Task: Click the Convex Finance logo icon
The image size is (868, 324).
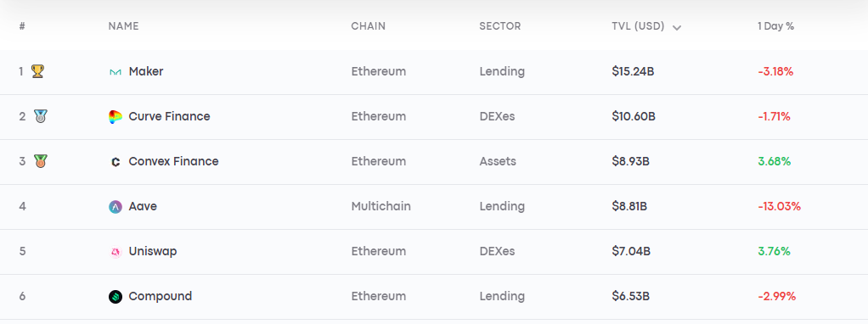Action: point(116,162)
